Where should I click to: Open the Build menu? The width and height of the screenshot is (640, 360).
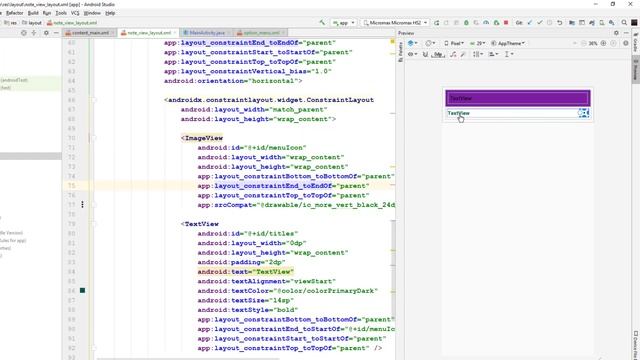tap(33, 13)
